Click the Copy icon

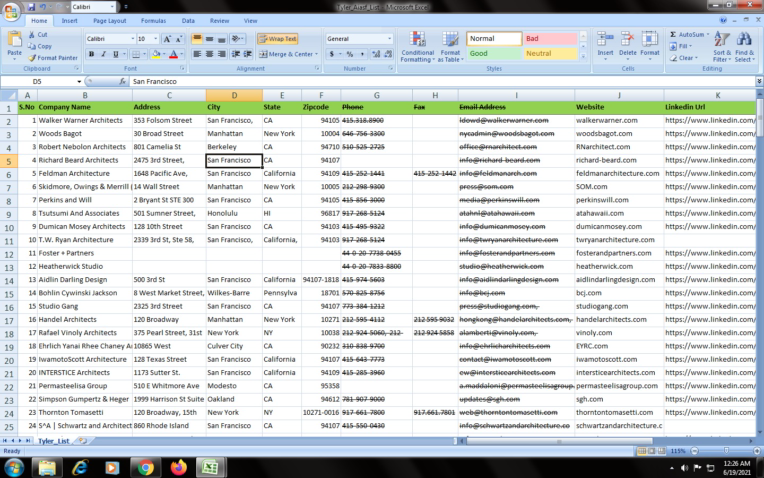tap(32, 46)
